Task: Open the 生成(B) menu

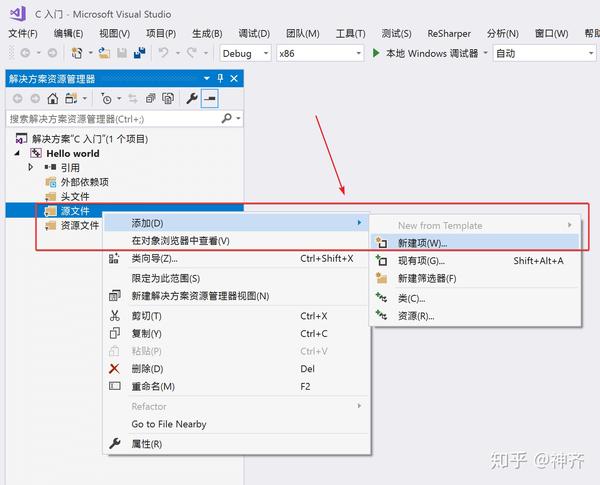Action: click(x=207, y=34)
